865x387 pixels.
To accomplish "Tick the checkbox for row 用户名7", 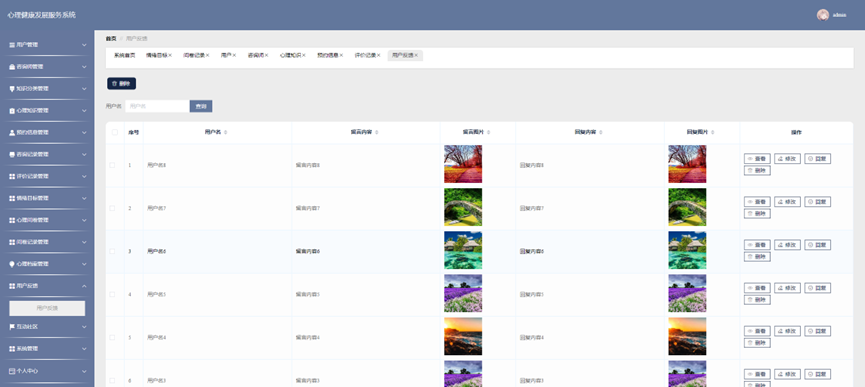I will tap(112, 208).
